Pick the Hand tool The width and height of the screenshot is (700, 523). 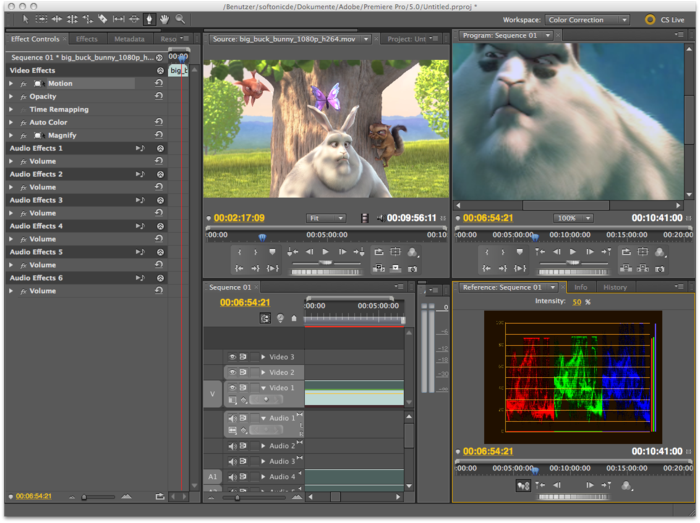point(165,19)
